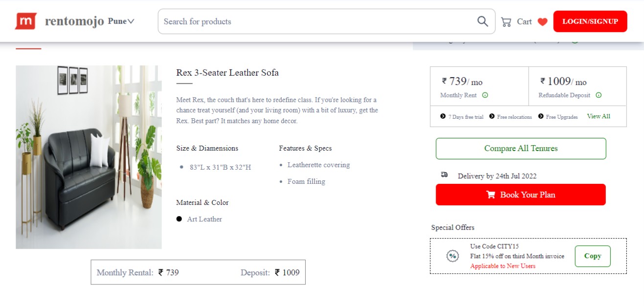Focus the Search for products field

point(318,22)
